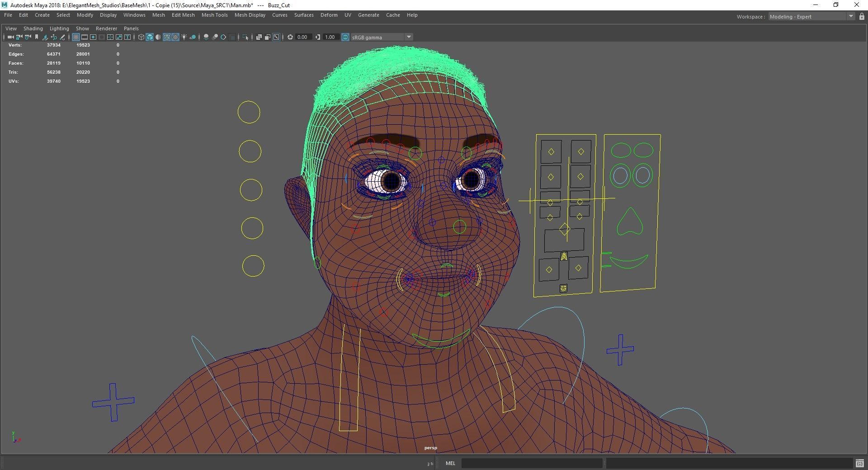Open the Shading panel menu

pyautogui.click(x=33, y=28)
